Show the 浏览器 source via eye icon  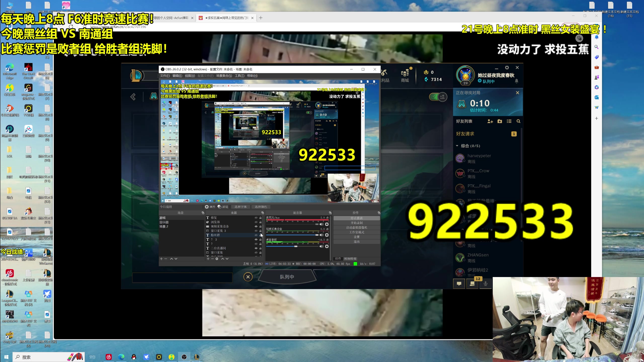(256, 222)
